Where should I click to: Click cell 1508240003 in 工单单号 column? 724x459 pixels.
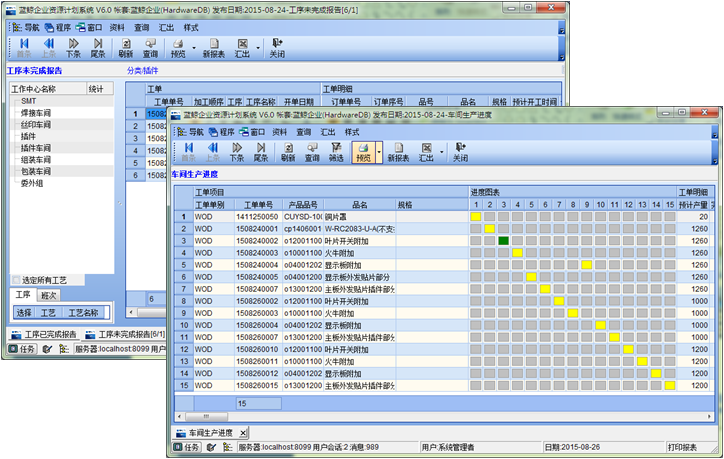click(x=257, y=253)
